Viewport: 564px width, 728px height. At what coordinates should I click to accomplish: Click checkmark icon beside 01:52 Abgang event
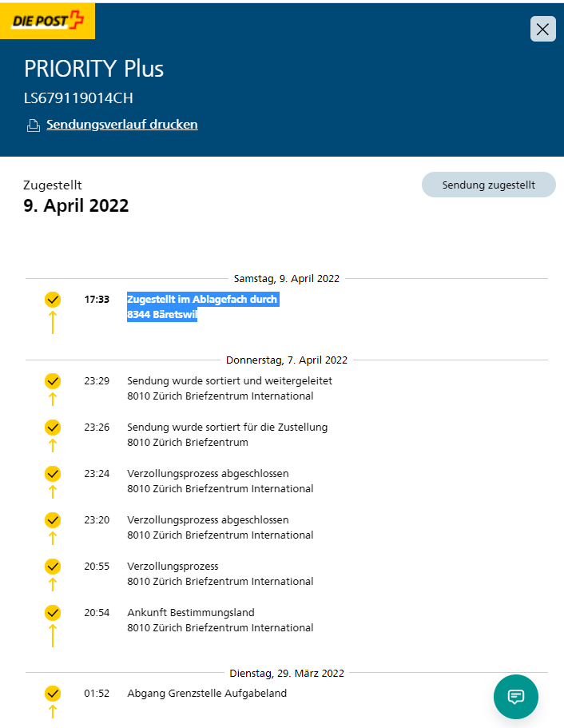click(x=53, y=694)
